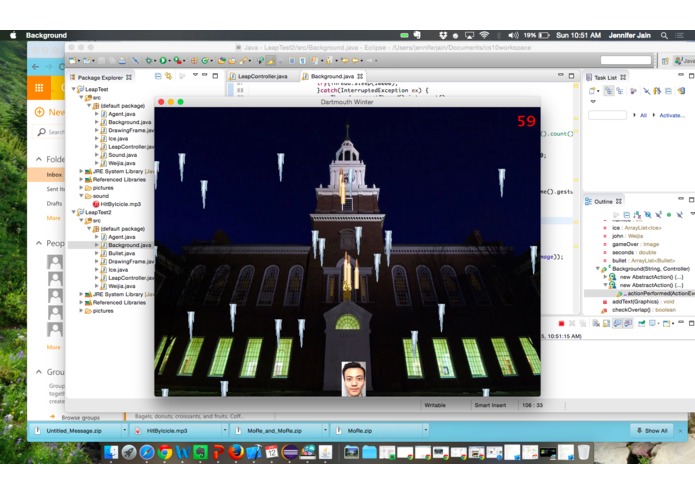Click Collapse All icon in Outline toolbar
Viewport: 695px width, 494px height.
click(x=627, y=215)
